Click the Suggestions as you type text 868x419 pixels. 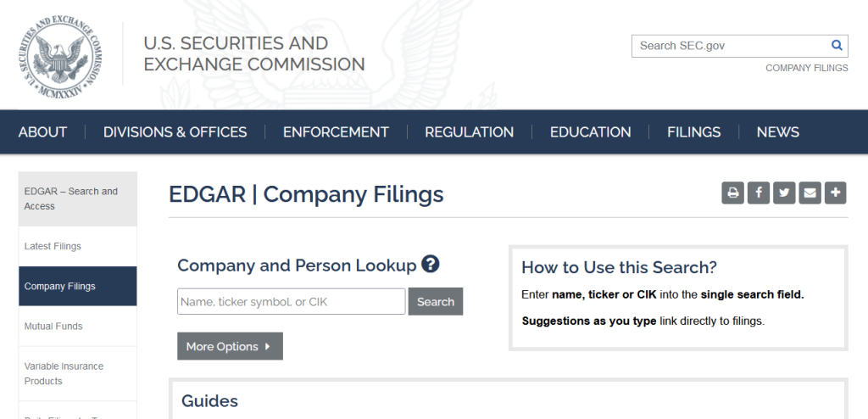(x=589, y=321)
